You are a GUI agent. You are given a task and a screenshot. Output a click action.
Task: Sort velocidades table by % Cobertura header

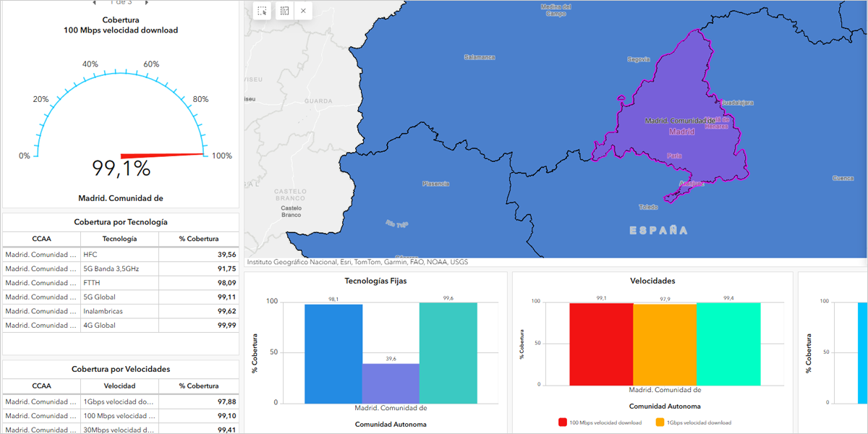pyautogui.click(x=199, y=386)
